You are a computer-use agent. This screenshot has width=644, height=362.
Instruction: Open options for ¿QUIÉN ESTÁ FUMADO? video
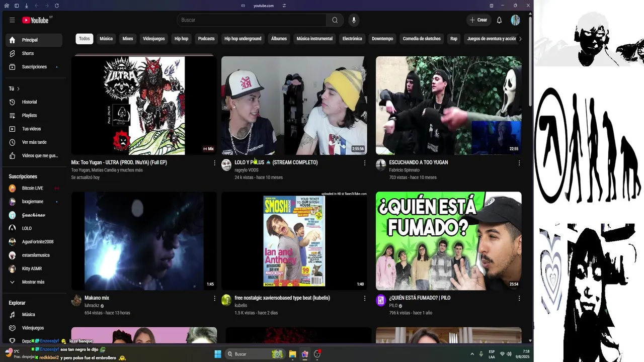(x=519, y=298)
